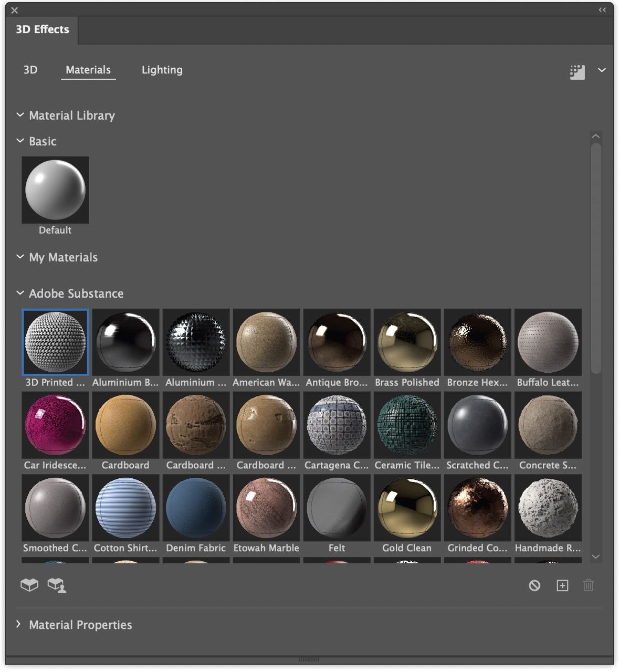619x672 pixels.
Task: Select Handmade R... rough white material
Action: pos(548,508)
